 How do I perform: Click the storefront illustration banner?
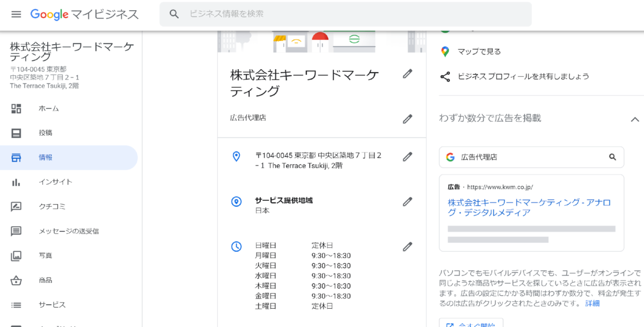322,41
